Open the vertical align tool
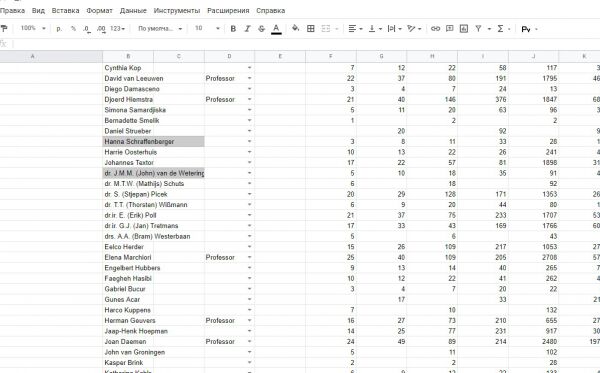The width and height of the screenshot is (600, 373). click(375, 29)
